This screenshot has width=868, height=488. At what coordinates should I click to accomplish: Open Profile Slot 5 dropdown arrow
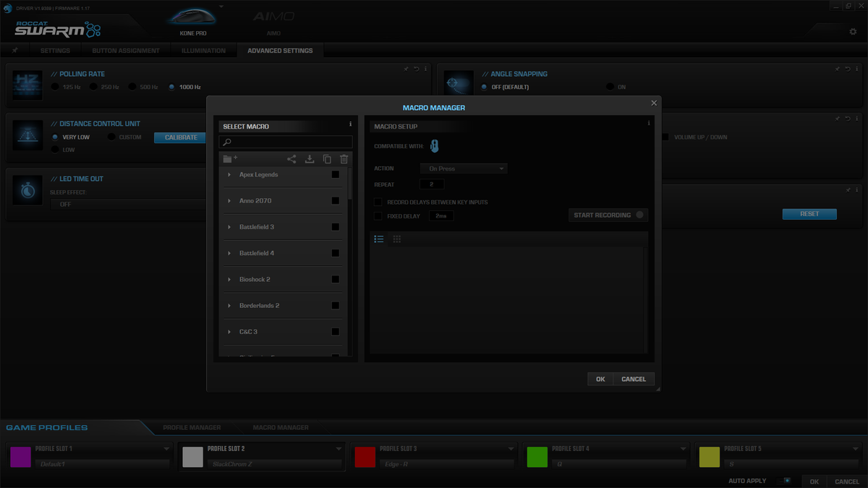point(856,448)
